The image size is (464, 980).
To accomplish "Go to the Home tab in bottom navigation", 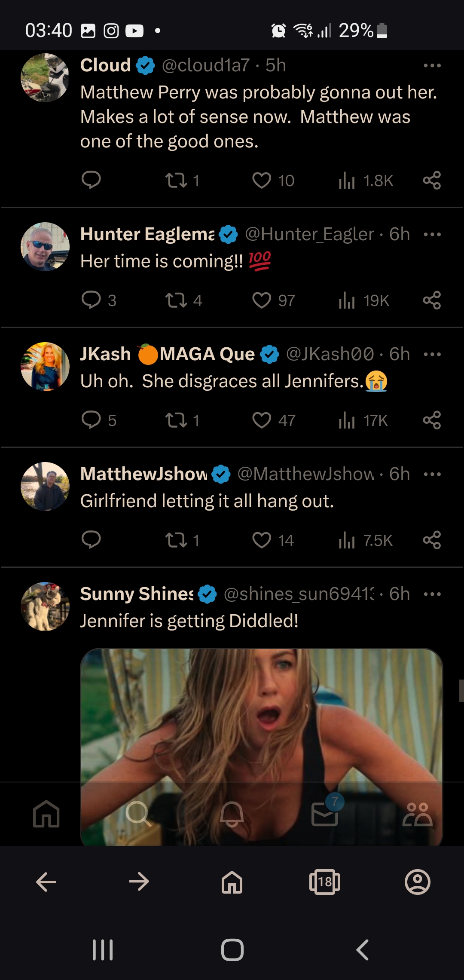I will tap(46, 814).
